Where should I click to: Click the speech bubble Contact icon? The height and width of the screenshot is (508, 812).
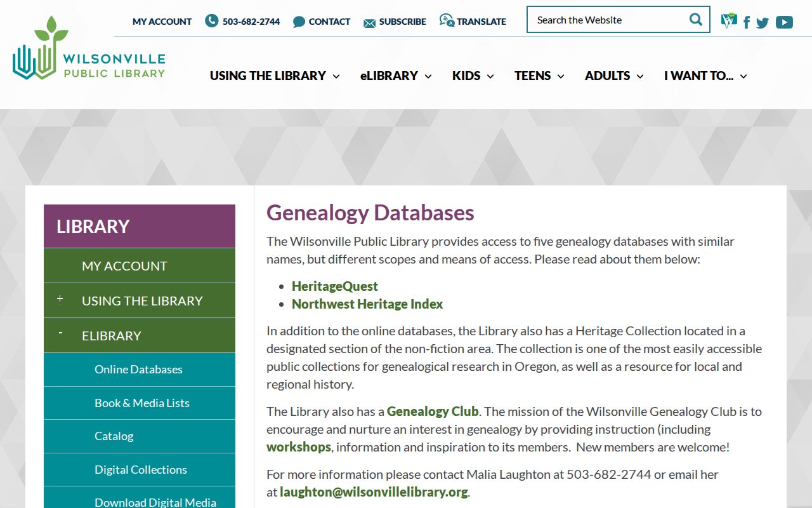299,22
